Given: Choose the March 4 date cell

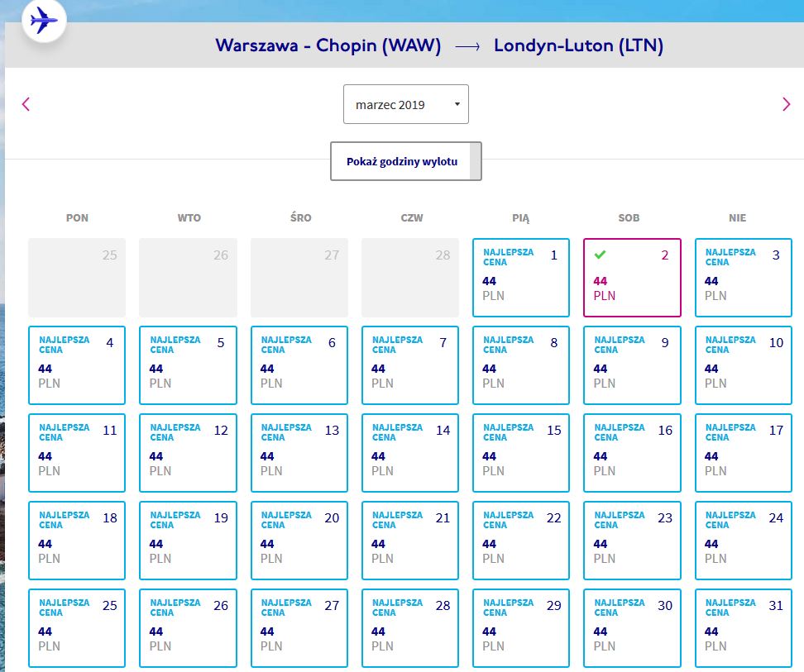Looking at the screenshot, I should (x=77, y=365).
